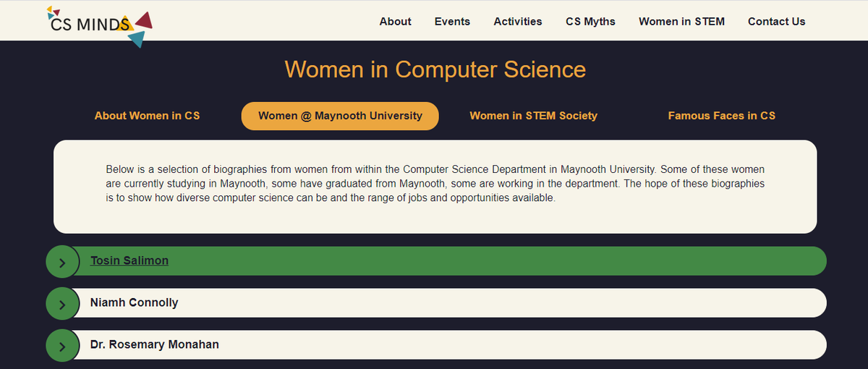Expand Tosin Salimon chevron circle

(x=63, y=262)
